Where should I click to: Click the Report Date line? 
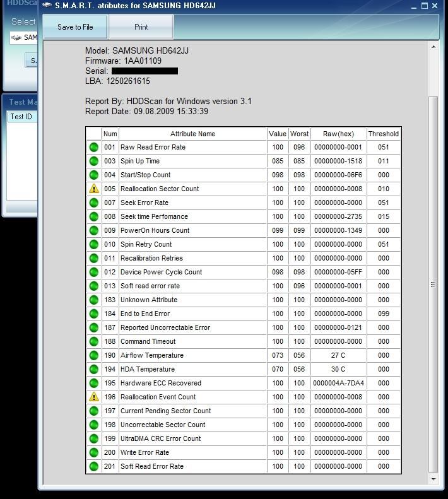point(147,112)
